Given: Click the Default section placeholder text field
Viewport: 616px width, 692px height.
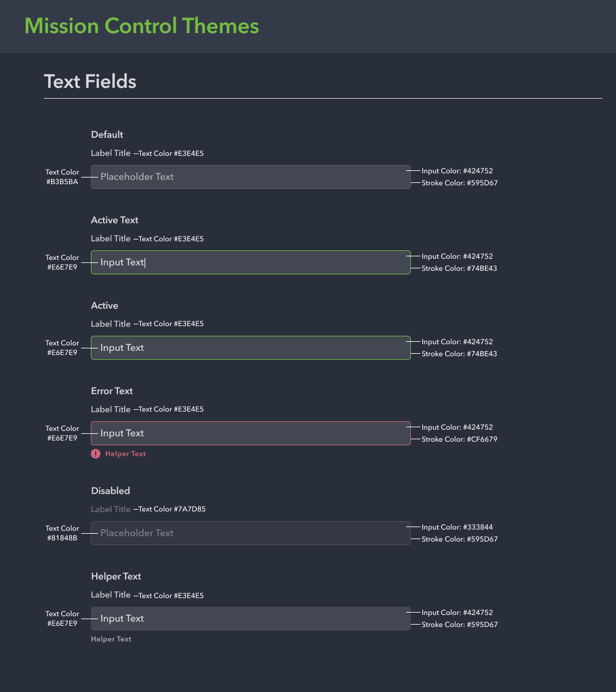Looking at the screenshot, I should pos(250,177).
